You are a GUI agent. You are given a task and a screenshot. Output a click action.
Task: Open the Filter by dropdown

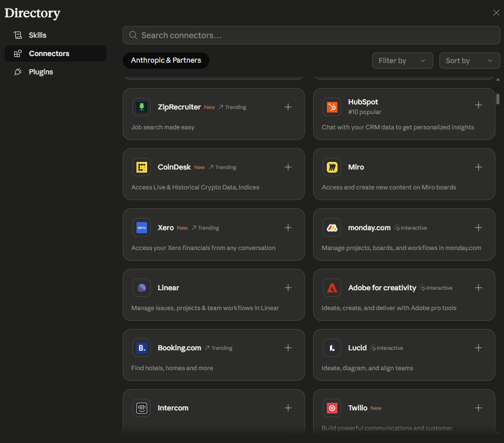point(402,61)
